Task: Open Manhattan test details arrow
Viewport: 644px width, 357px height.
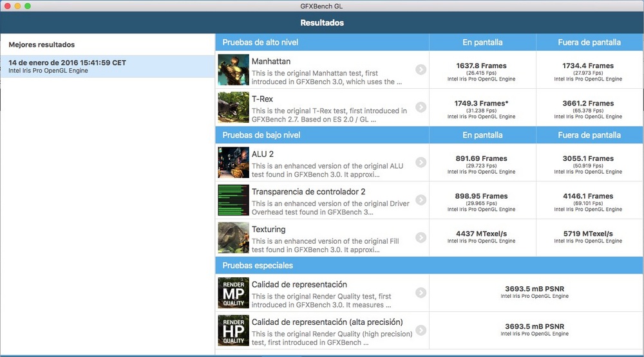Action: click(421, 69)
